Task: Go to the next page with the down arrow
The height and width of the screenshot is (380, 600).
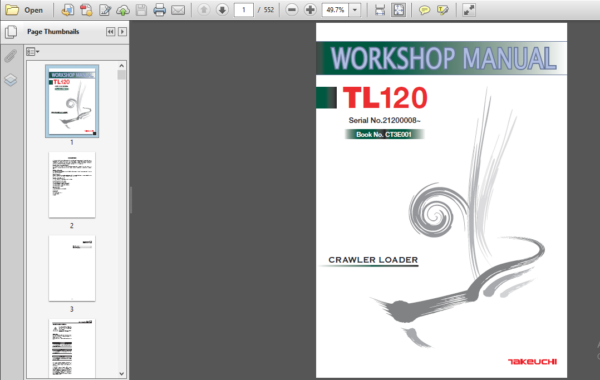Action: pyautogui.click(x=222, y=10)
